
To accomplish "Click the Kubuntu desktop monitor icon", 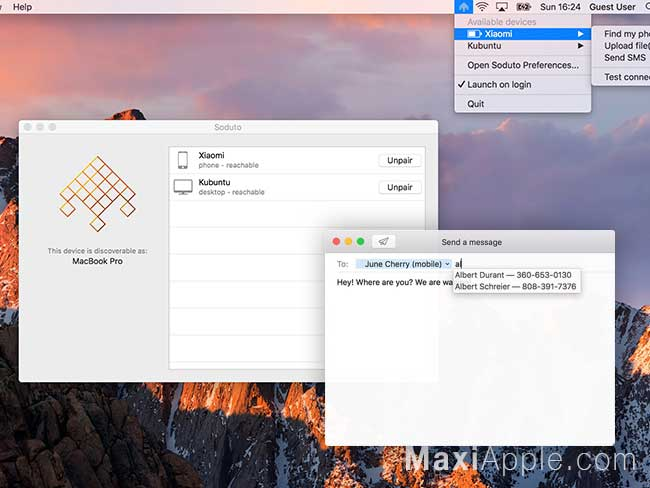I will [183, 187].
